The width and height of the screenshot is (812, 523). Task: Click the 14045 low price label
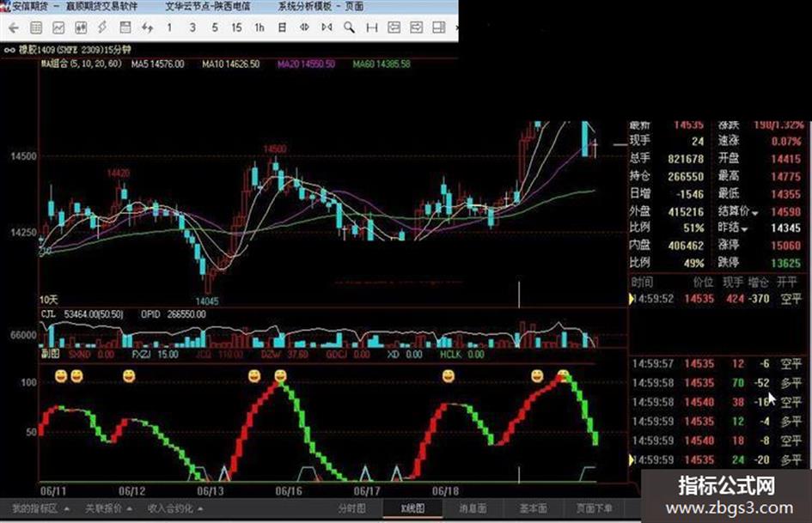coord(206,301)
